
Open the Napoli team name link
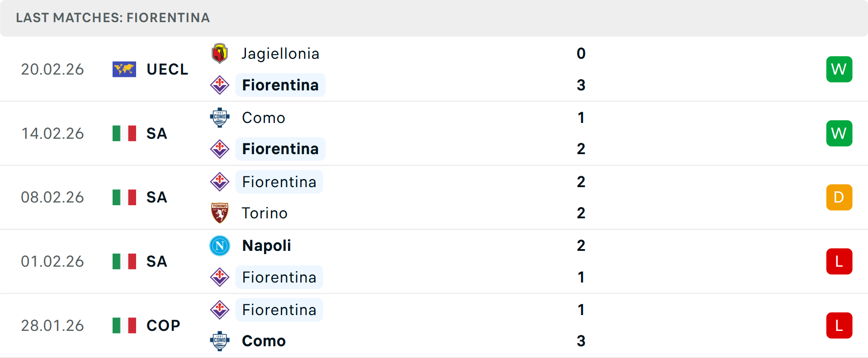tap(266, 245)
